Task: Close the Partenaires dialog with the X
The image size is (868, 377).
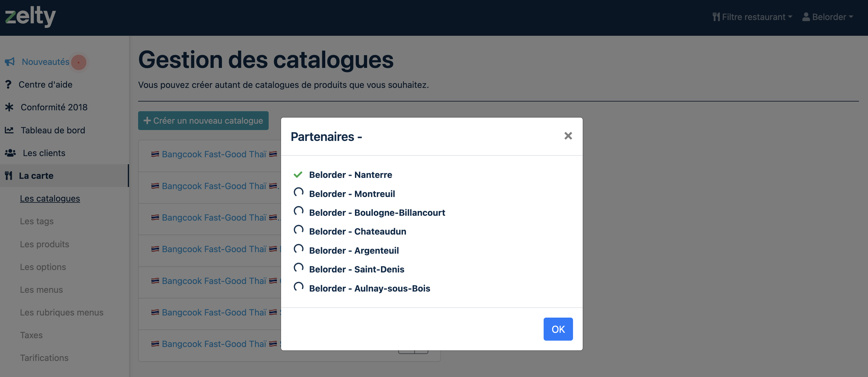Action: click(568, 136)
